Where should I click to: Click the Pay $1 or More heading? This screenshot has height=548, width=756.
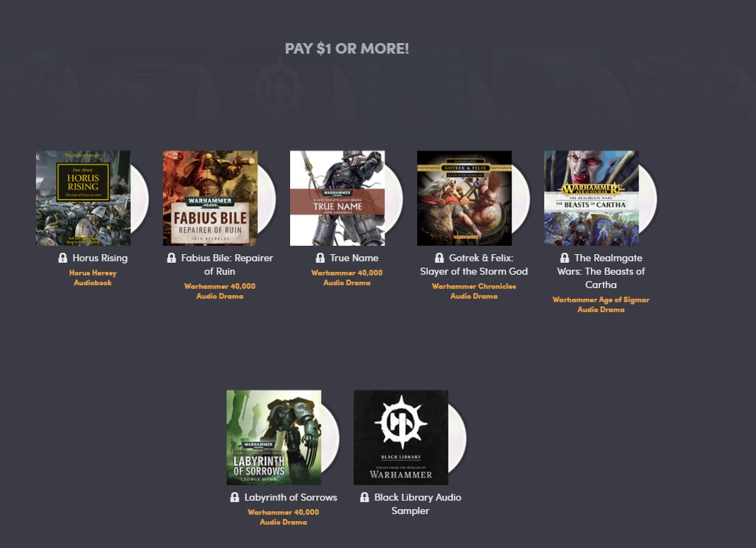[x=347, y=49]
